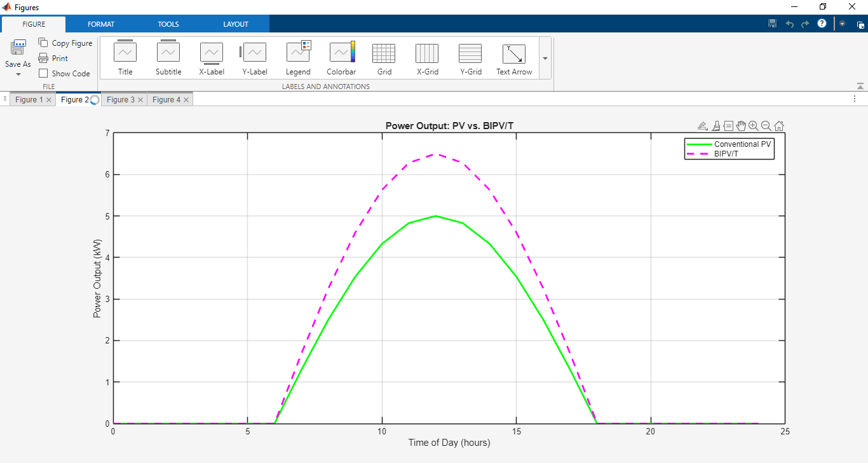Undo the last action
Screen dimensions: 868x463
click(x=789, y=24)
